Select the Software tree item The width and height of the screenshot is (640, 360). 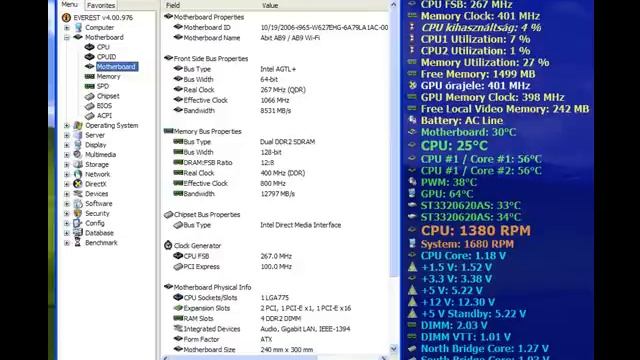click(x=98, y=204)
